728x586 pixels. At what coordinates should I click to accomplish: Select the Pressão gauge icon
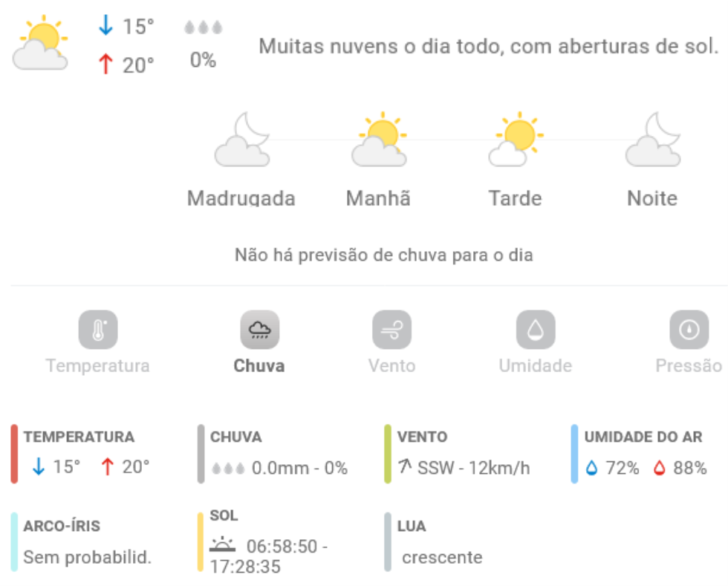pos(689,330)
